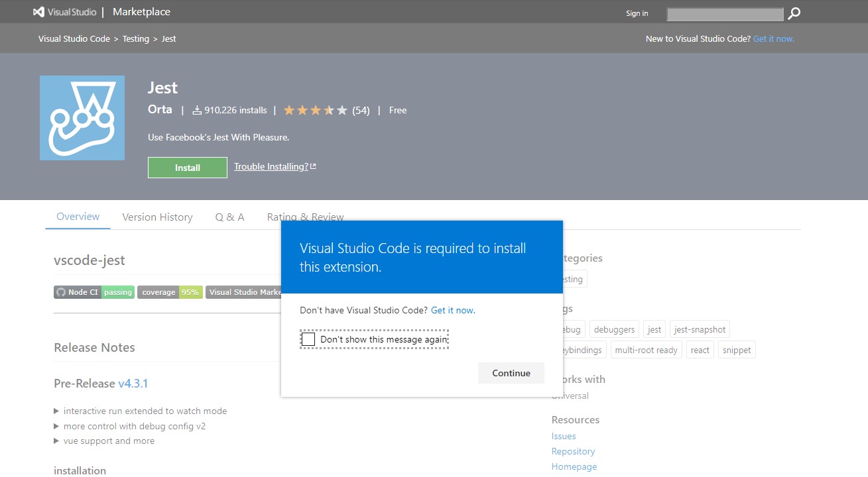Click the Visual Studio Marketplace badge
The width and height of the screenshot is (868, 477).
[x=243, y=292]
